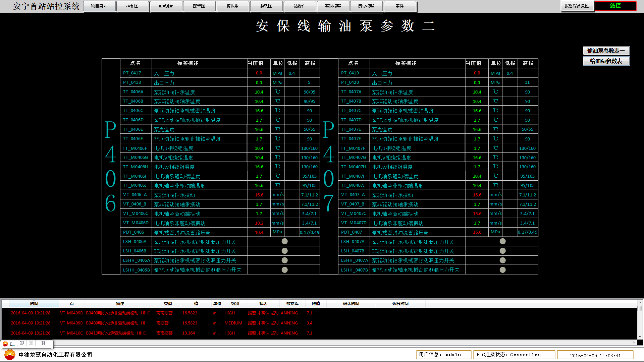Viewport: 644px width, 362px height.
Task: Click the LSH_0406B pressure switch indicator
Action: (284, 251)
